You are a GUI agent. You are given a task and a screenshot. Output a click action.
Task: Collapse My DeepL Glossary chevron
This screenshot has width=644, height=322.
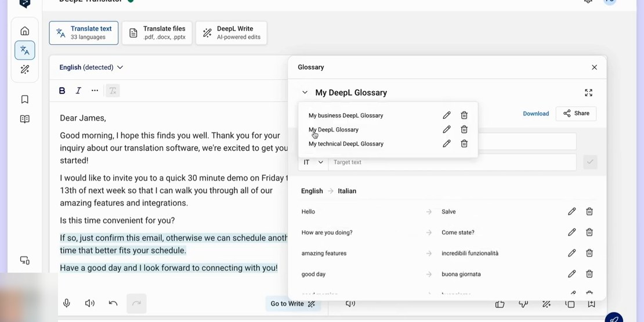coord(305,92)
